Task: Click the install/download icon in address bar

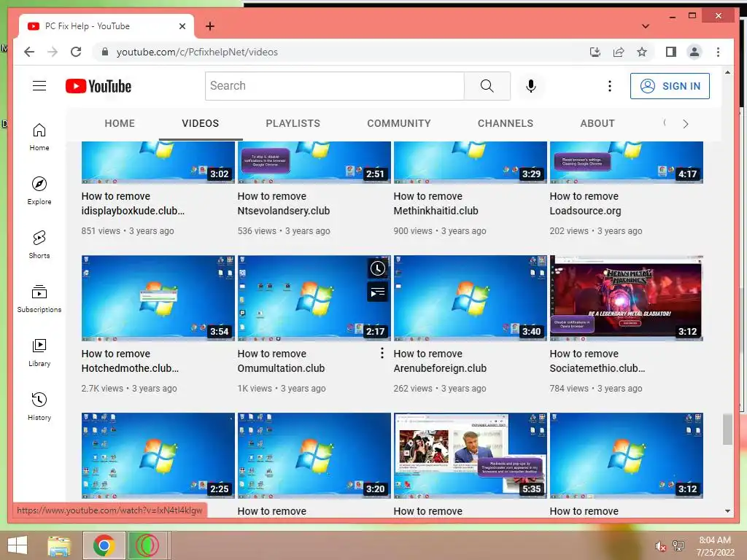Action: pyautogui.click(x=595, y=52)
